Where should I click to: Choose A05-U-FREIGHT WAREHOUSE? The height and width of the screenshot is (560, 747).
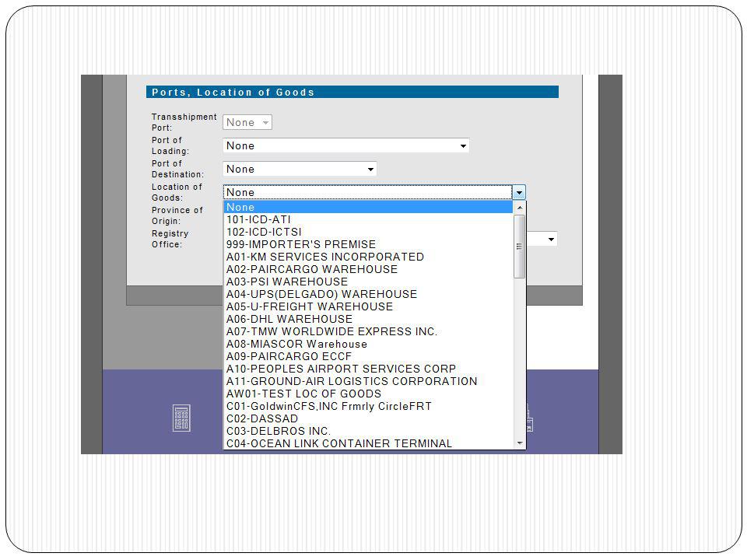[368, 306]
